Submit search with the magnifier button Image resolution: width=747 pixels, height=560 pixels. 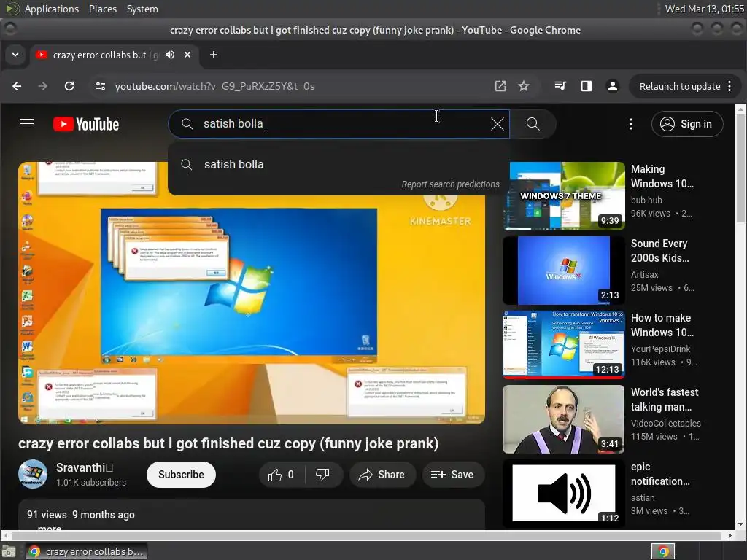click(x=533, y=124)
